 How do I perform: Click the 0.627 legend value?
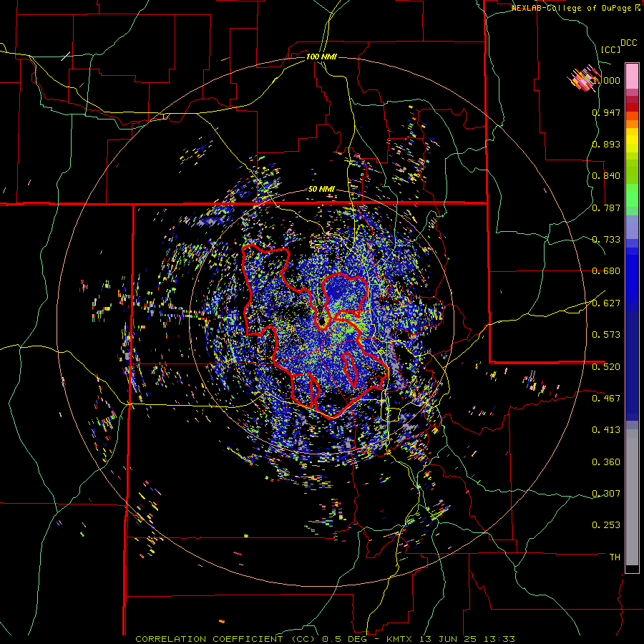click(606, 303)
